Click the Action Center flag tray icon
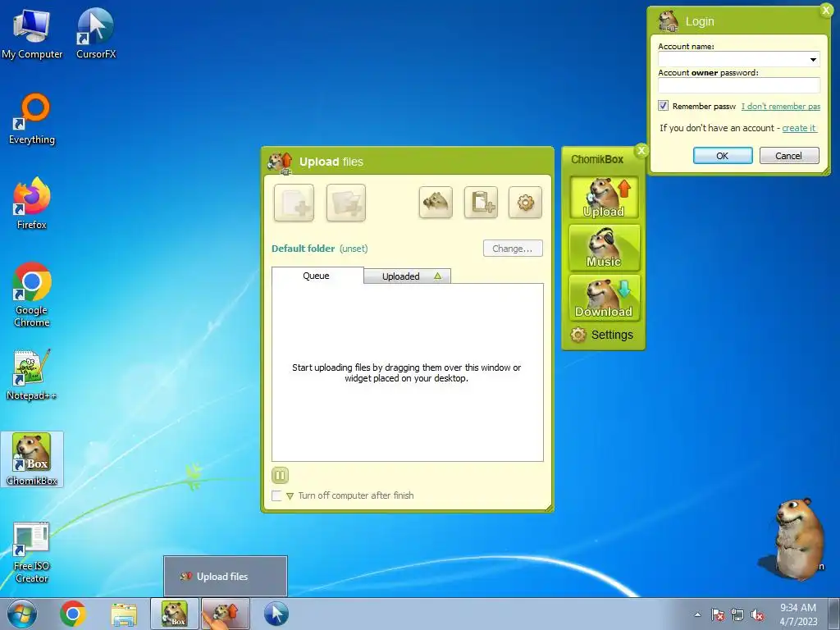This screenshot has width=840, height=630. point(718,615)
